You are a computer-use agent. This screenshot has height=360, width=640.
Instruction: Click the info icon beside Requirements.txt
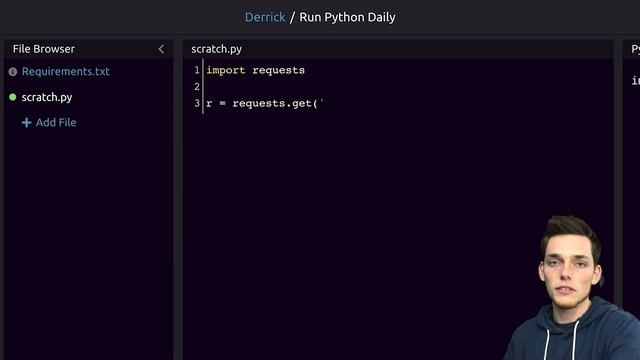point(13,72)
